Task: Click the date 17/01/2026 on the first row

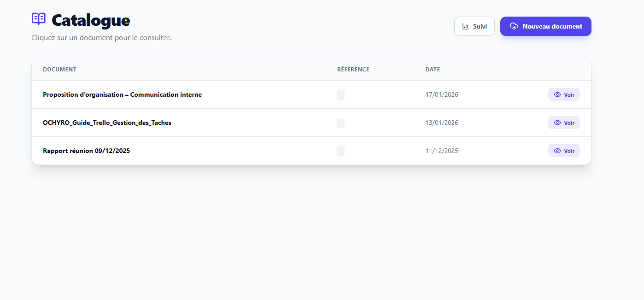Action: pos(442,94)
